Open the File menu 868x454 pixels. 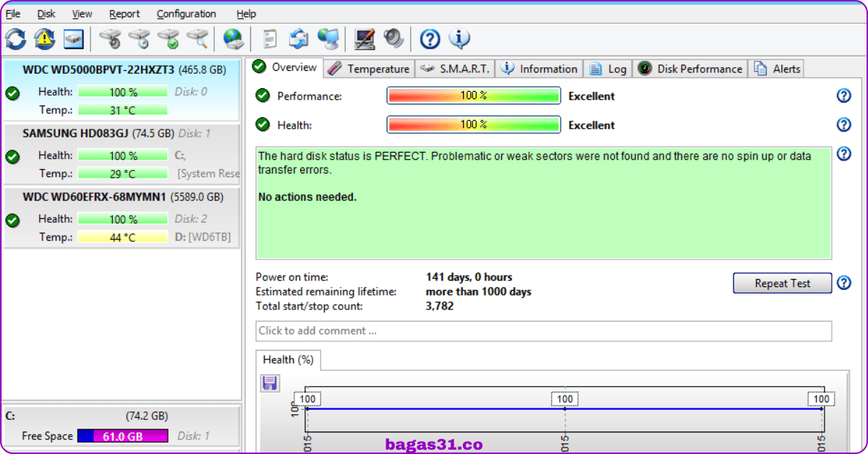click(x=13, y=14)
